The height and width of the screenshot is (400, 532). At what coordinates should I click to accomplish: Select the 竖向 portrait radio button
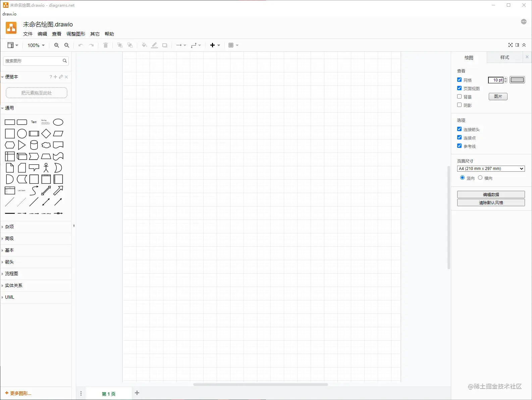point(463,178)
